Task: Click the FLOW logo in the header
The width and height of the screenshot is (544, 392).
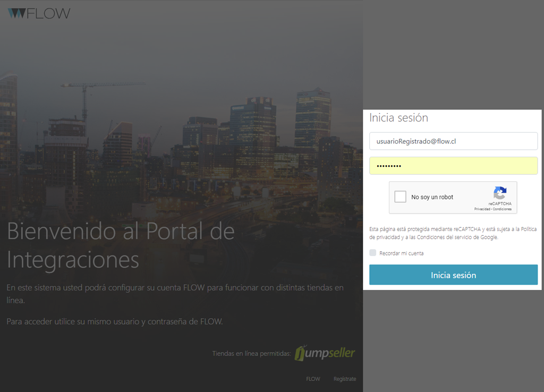Action: pos(39,13)
